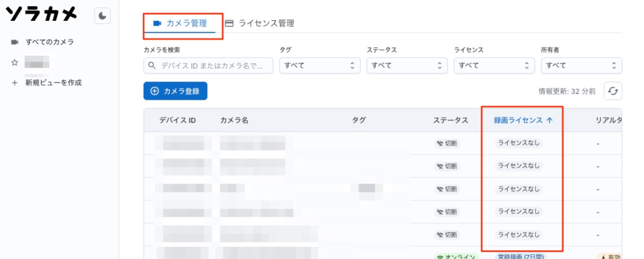Click ライセンスなし badge in first row

518,143
